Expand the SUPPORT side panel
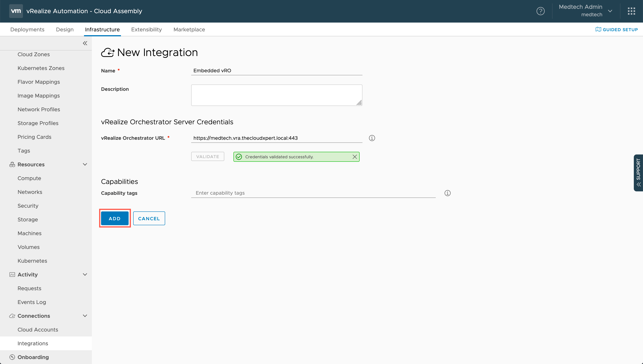Image resolution: width=643 pixels, height=364 pixels. pos(638,173)
